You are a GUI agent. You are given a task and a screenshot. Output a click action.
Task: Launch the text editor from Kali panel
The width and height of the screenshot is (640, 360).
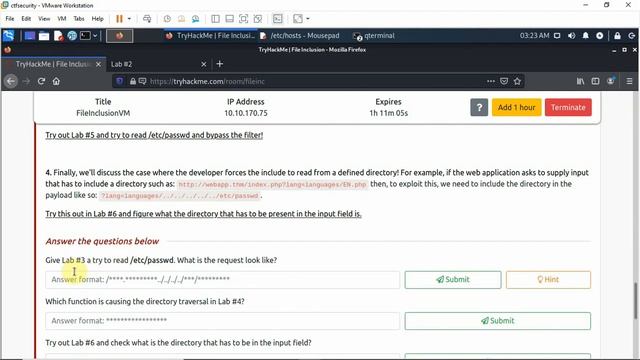(58, 36)
